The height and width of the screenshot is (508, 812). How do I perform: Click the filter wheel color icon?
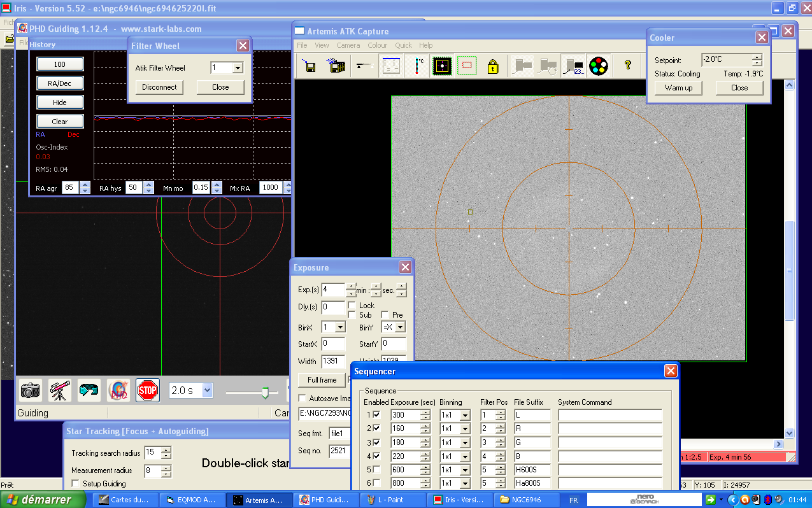coord(598,66)
